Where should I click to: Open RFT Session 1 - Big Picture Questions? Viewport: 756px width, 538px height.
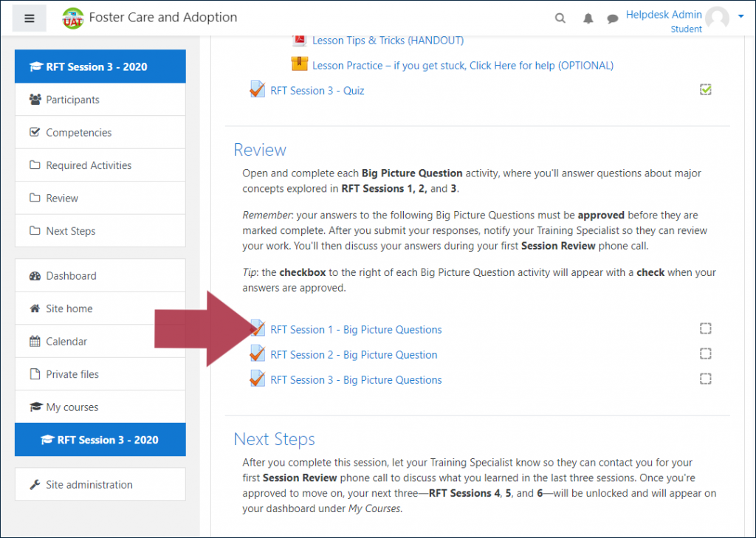pos(356,330)
